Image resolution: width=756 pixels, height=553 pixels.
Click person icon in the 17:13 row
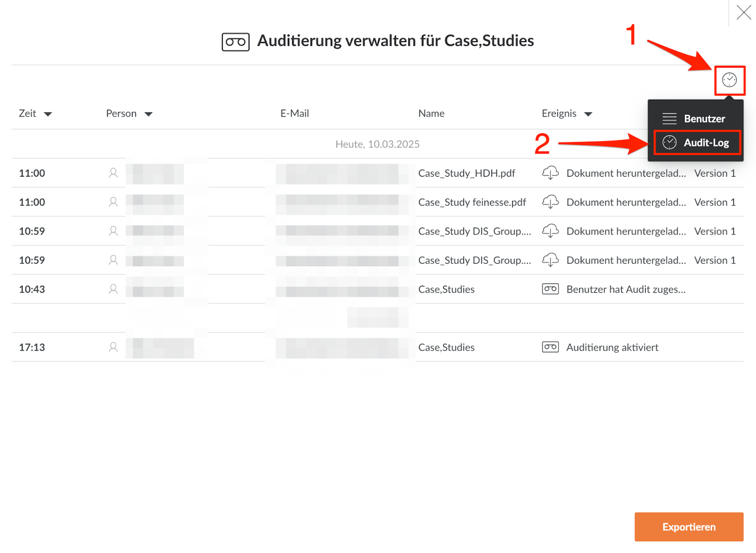point(113,347)
